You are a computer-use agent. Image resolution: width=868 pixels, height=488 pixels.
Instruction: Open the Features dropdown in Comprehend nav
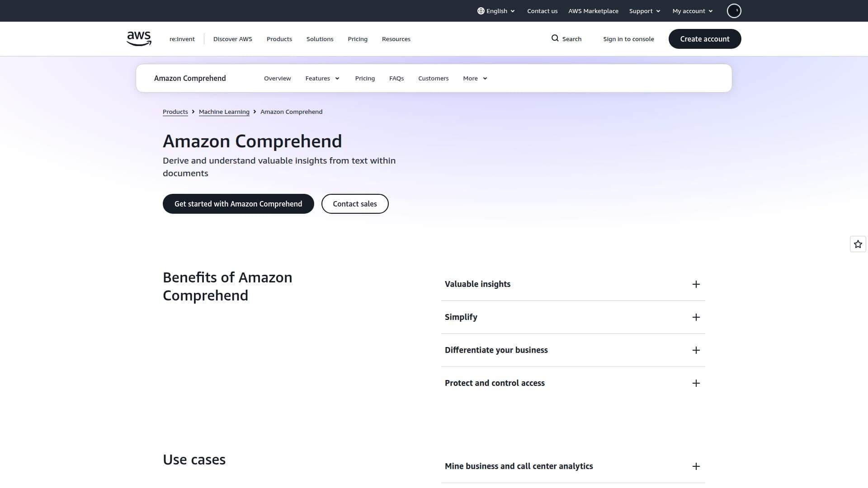pos(322,78)
